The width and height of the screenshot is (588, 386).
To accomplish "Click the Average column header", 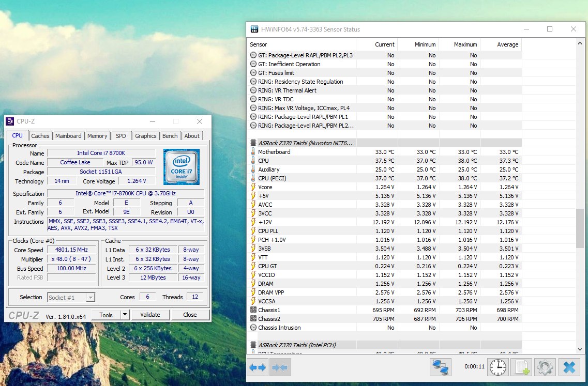I will tap(501, 44).
